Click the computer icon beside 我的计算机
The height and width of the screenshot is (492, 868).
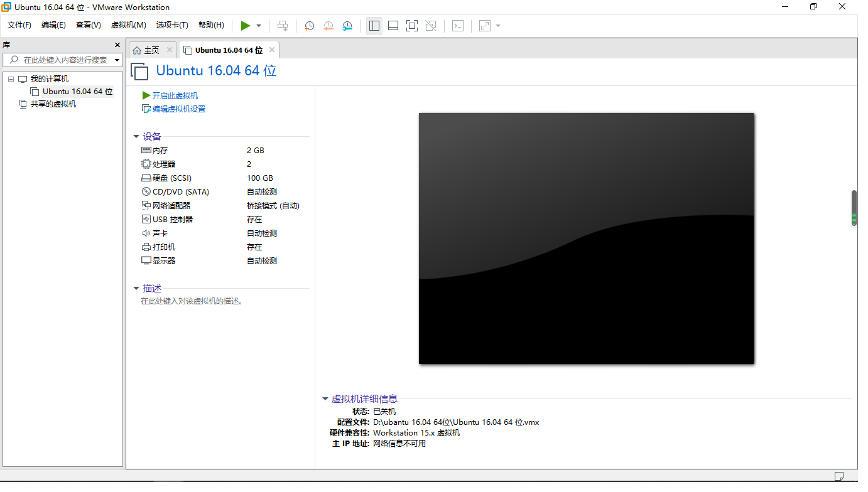pyautogui.click(x=23, y=79)
